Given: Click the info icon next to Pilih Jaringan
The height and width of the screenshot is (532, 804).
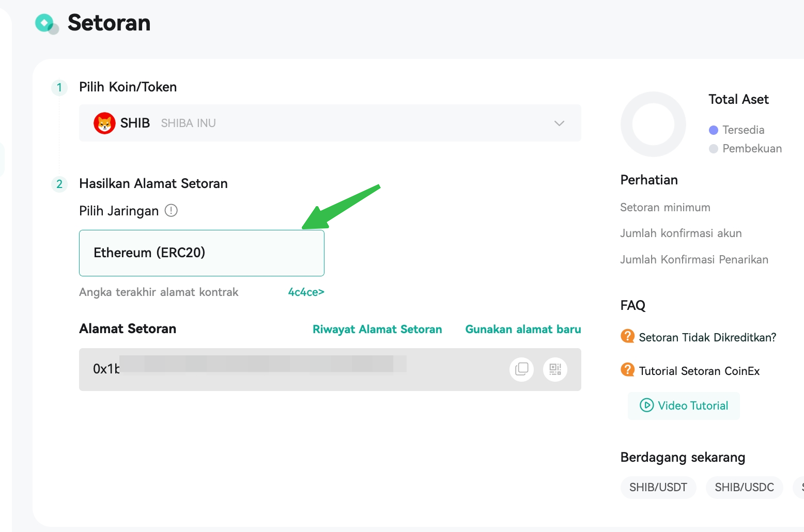Looking at the screenshot, I should [171, 210].
